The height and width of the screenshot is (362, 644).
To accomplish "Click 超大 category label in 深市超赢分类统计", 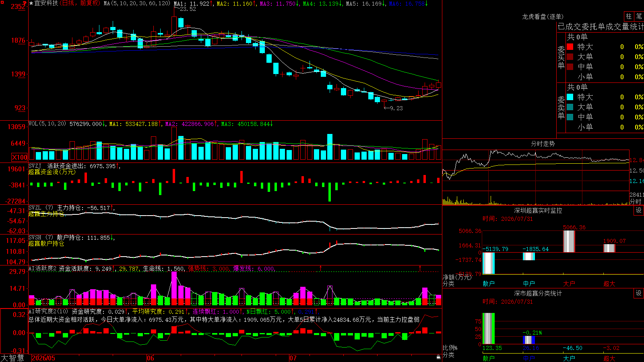I will coord(609,358).
